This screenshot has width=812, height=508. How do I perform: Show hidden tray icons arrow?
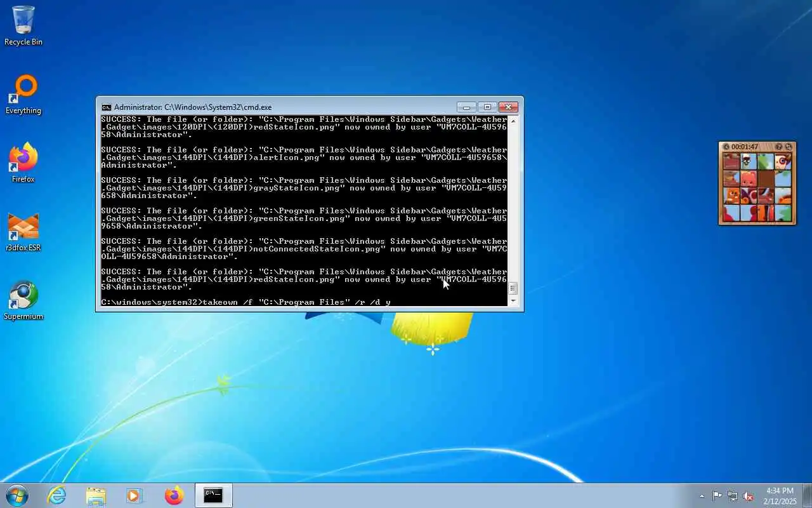[x=702, y=496]
